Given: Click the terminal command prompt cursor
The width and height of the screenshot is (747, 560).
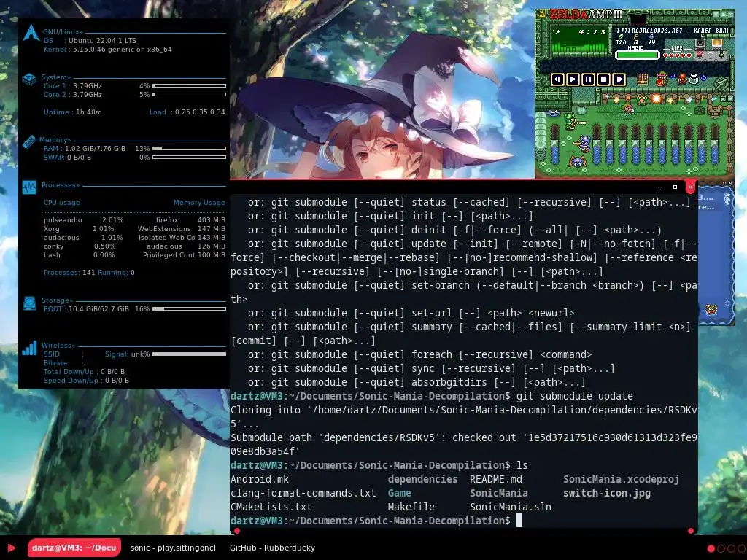Looking at the screenshot, I should [x=519, y=521].
